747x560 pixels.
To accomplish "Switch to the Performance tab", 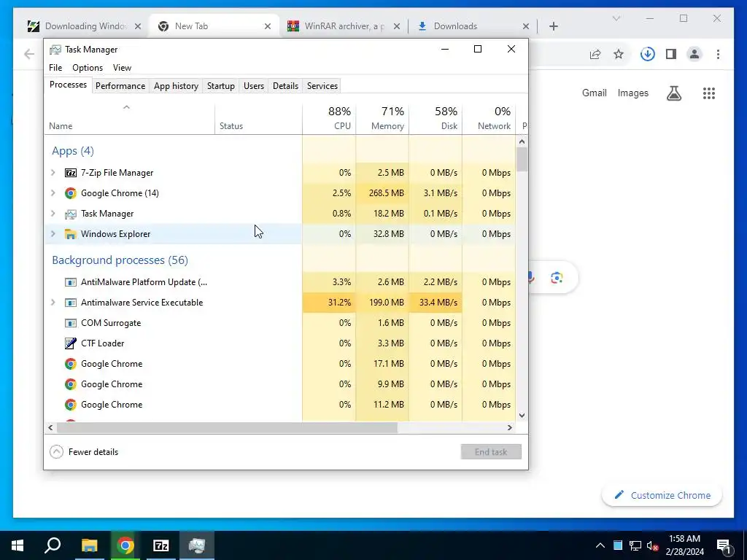I will coord(120,86).
